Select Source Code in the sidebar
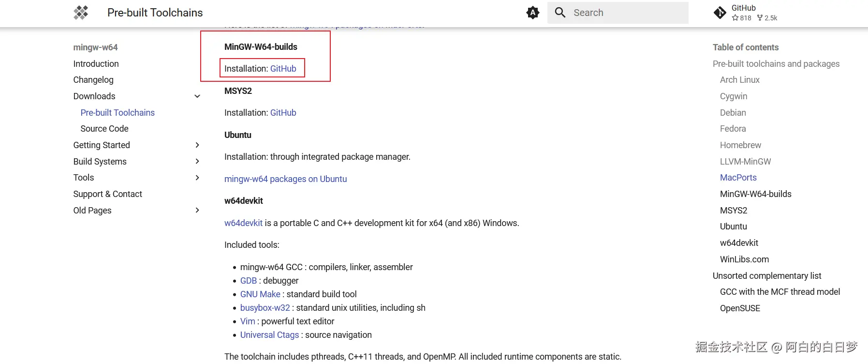The height and width of the screenshot is (364, 868). 104,129
